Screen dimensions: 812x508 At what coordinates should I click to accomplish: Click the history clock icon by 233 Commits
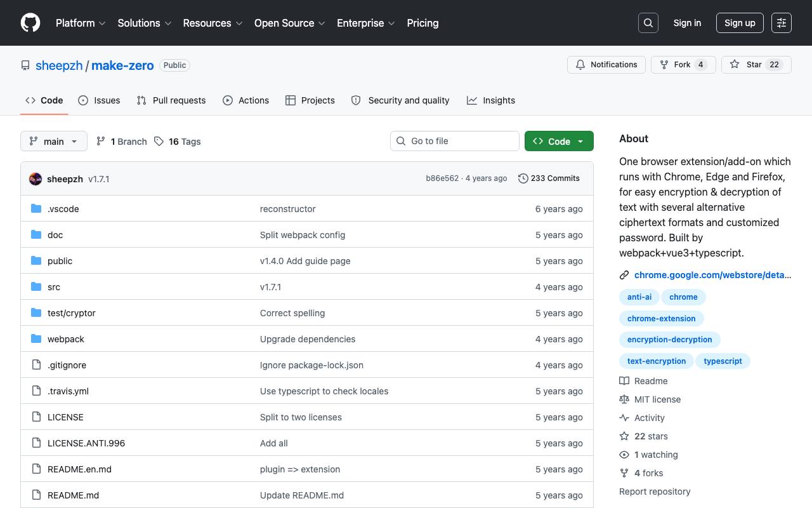coord(523,178)
